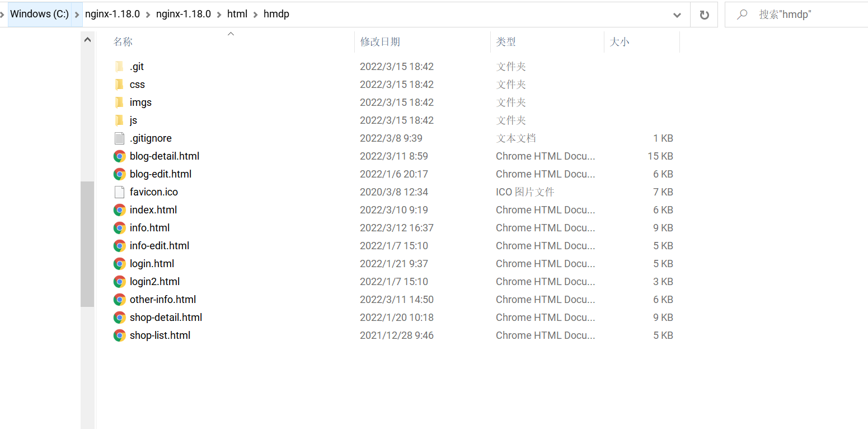Select blog-edit.html file name
The width and height of the screenshot is (868, 429).
click(x=161, y=174)
